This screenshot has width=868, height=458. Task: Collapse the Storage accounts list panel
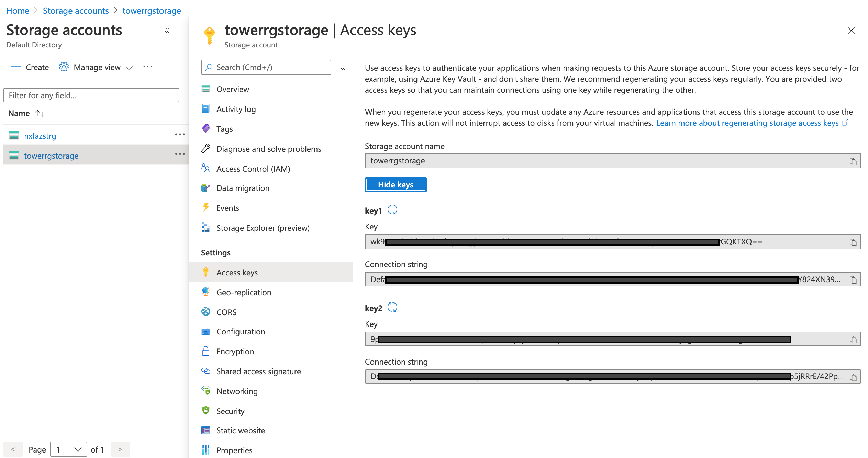[167, 31]
